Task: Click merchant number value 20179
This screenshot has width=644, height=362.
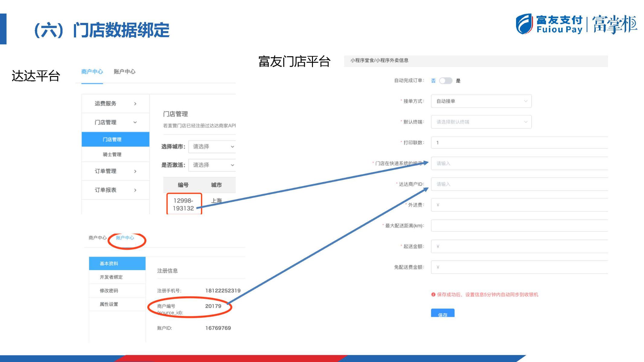Action: 213,306
